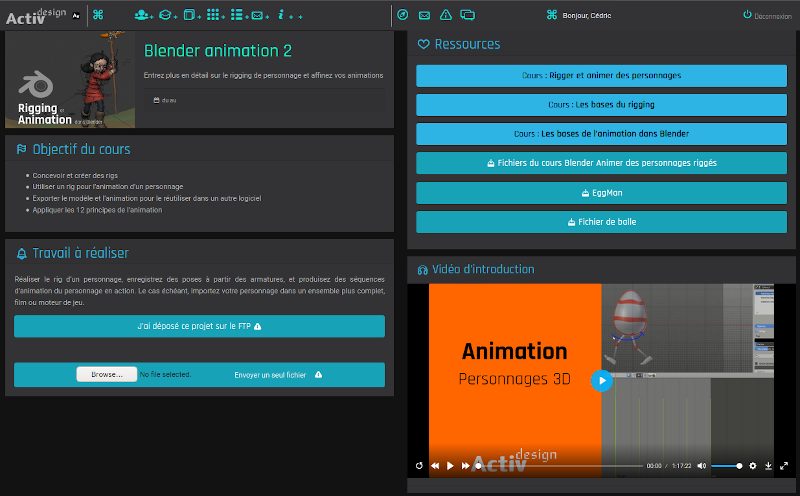The height and width of the screenshot is (496, 800).
Task: Play the video using the center play button
Action: point(602,381)
